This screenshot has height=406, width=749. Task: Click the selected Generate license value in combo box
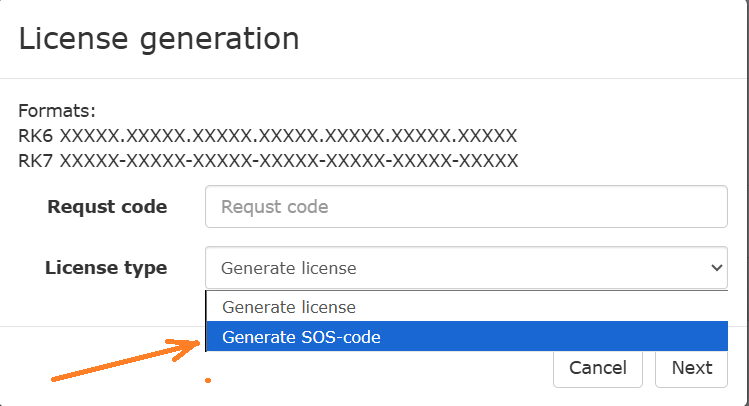288,268
